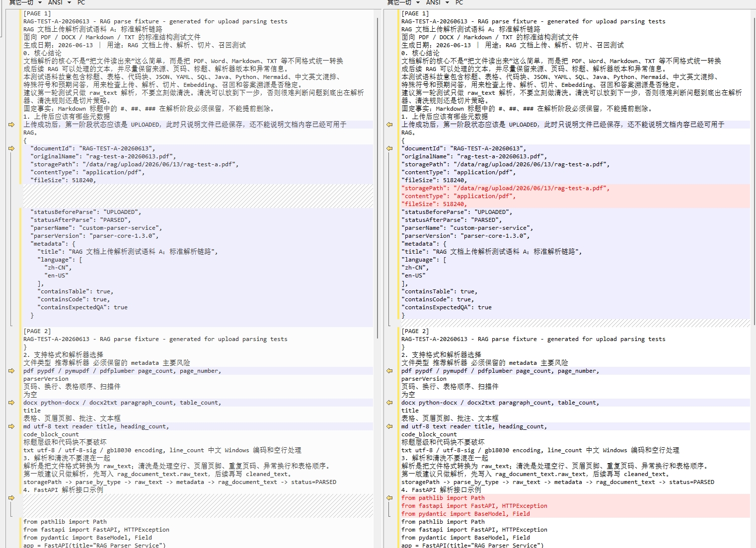The image size is (756, 548).
Task: Click the left pane PC line-ending label
Action: (81, 2)
